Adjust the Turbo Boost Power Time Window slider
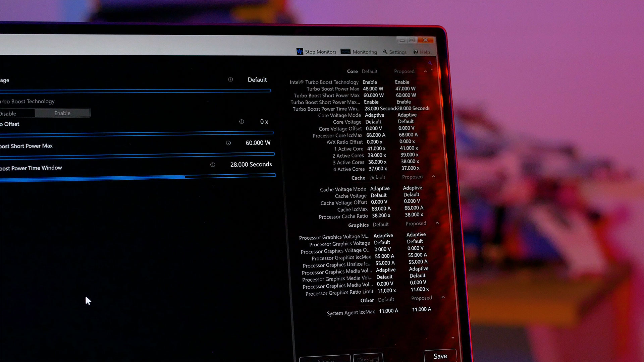The width and height of the screenshot is (644, 362). tap(185, 177)
